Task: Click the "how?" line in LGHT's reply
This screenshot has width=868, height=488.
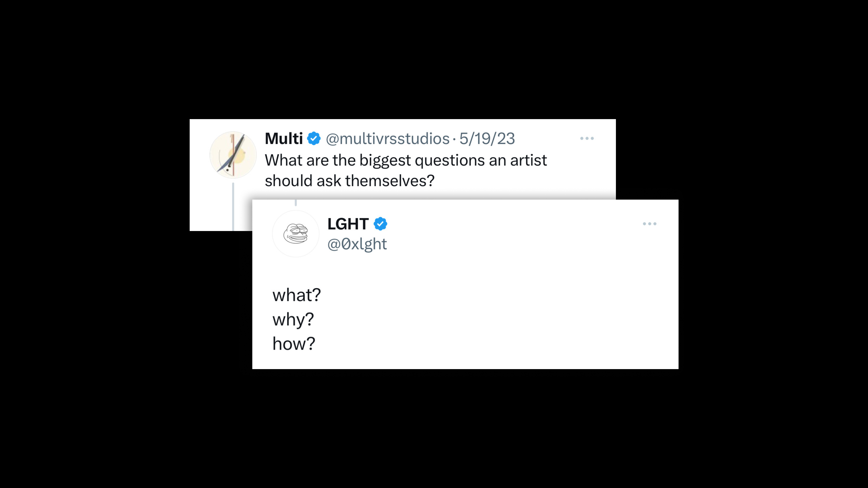Action: pyautogui.click(x=294, y=344)
